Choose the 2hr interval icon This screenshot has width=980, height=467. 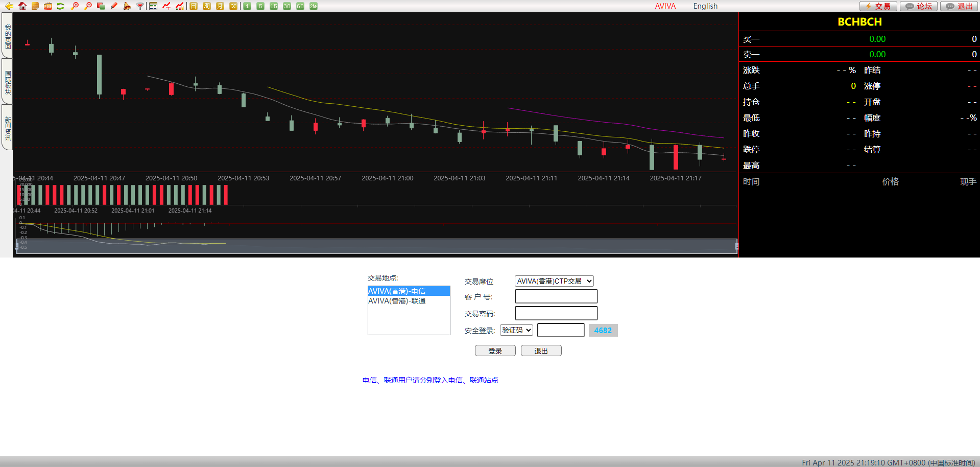pyautogui.click(x=314, y=6)
